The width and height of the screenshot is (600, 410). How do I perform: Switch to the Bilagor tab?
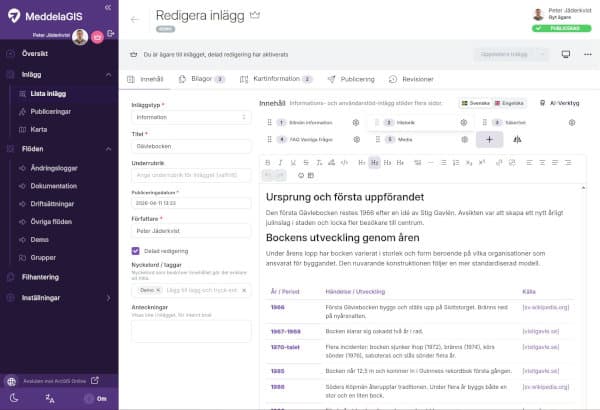click(202, 79)
